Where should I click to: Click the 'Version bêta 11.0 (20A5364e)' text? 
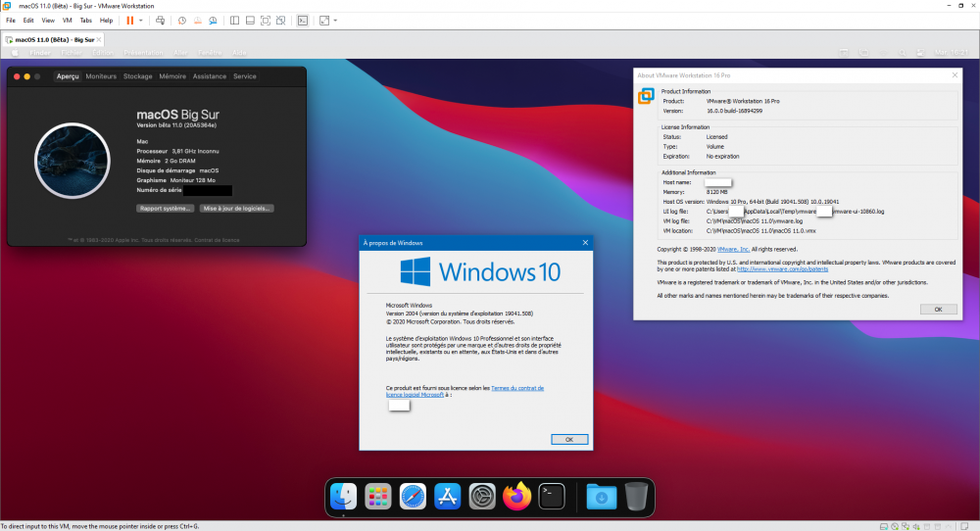coord(176,125)
